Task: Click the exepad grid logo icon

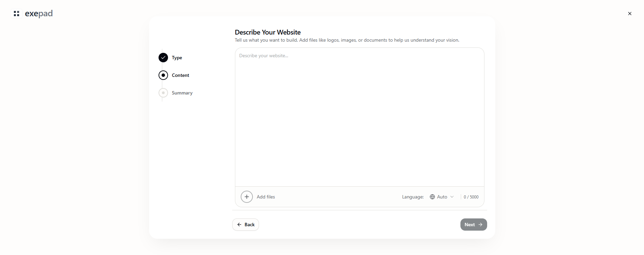Action: [17, 14]
